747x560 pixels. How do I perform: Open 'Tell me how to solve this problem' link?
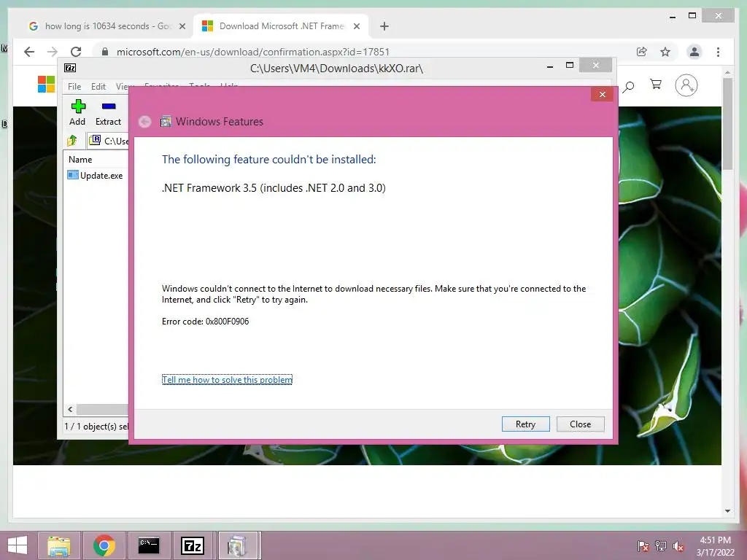point(228,379)
